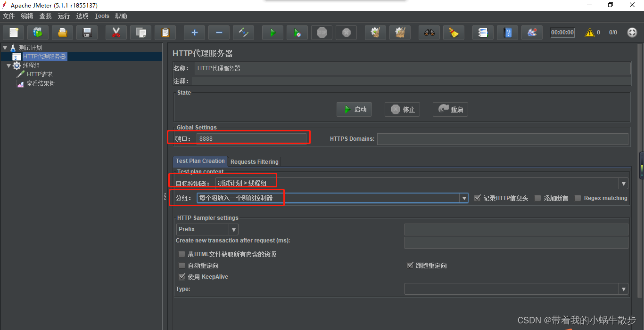Viewport: 644px width, 330px height.
Task: Select the Test Plan Creation tab
Action: coord(200,161)
